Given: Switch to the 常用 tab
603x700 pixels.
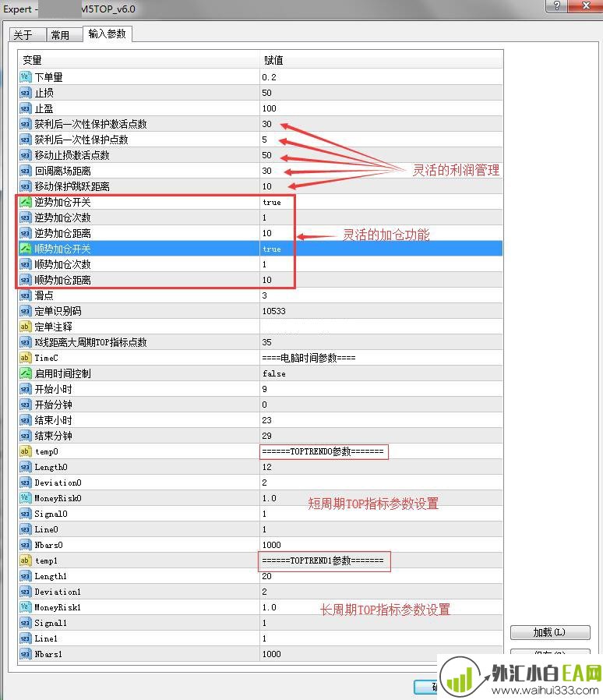Looking at the screenshot, I should coord(64,35).
